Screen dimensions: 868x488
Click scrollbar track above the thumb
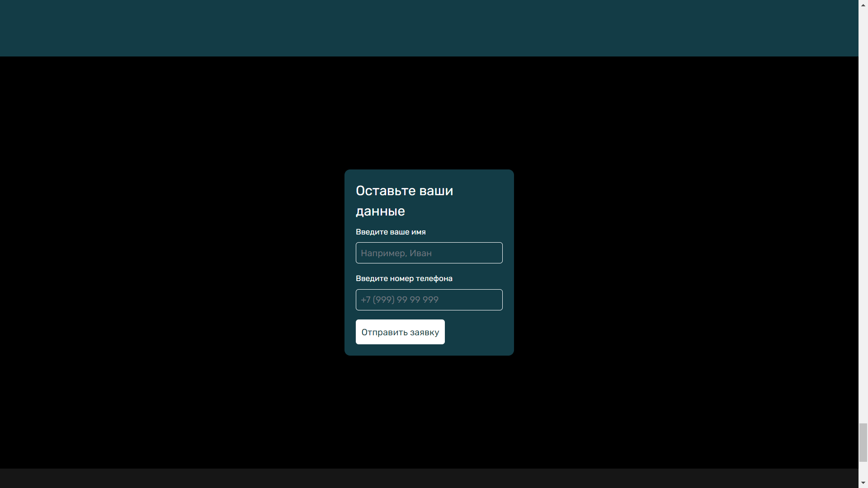click(x=863, y=212)
